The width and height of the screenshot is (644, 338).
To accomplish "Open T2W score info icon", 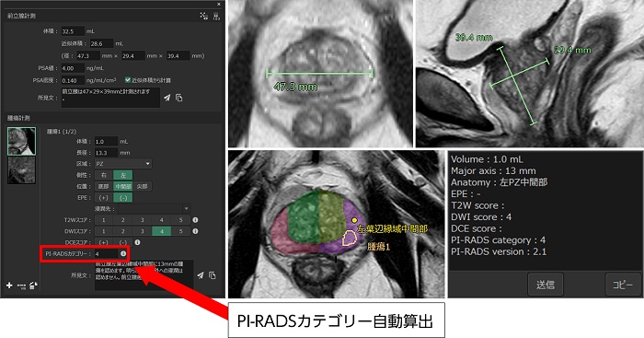I will (195, 220).
